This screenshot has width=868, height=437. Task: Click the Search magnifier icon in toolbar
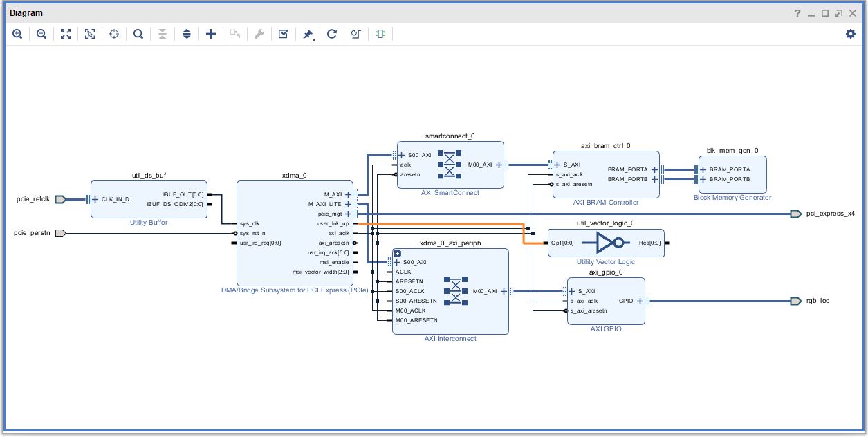[x=138, y=34]
